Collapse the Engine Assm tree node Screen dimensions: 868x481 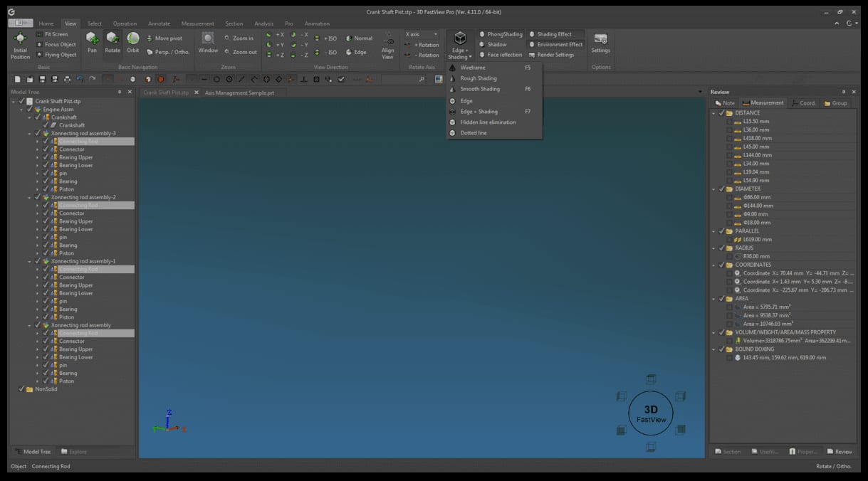[21, 110]
